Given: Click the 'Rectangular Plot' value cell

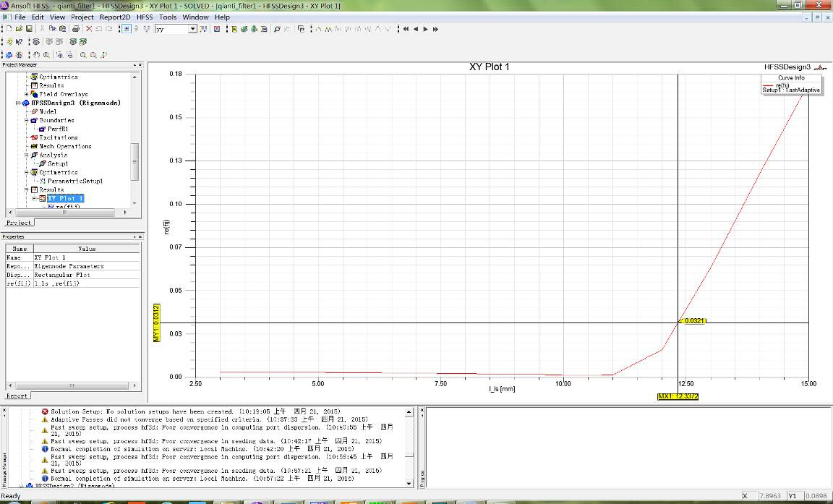Looking at the screenshot, I should tap(87, 275).
